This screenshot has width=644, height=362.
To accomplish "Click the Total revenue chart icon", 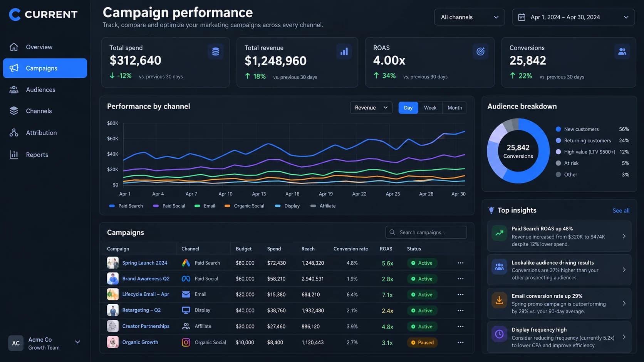I will click(x=344, y=52).
